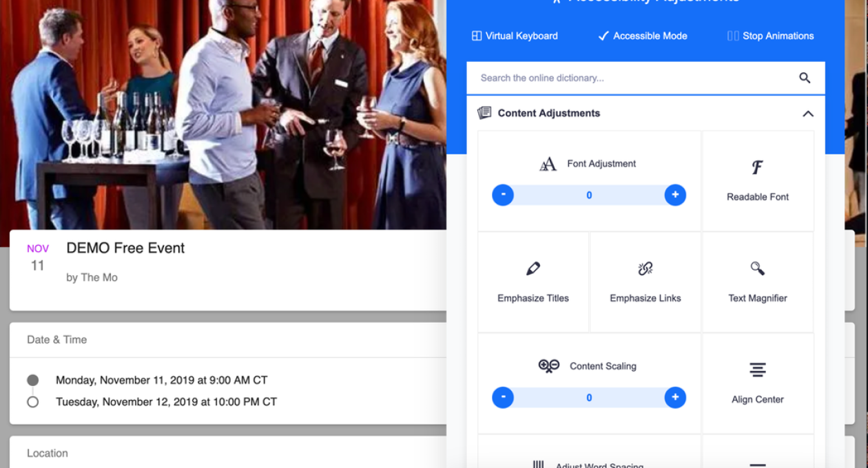Click the Font Adjustment value bar
This screenshot has height=468, width=868.
coord(589,195)
